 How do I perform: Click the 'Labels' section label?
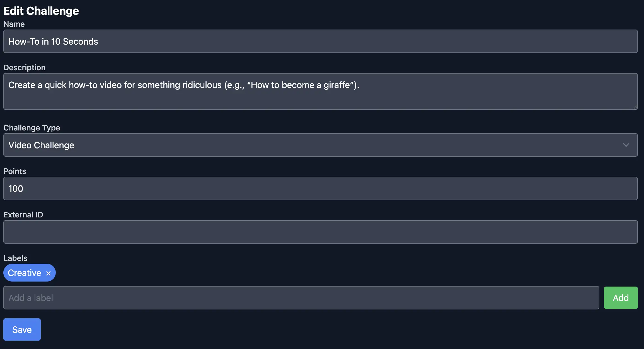pos(15,258)
